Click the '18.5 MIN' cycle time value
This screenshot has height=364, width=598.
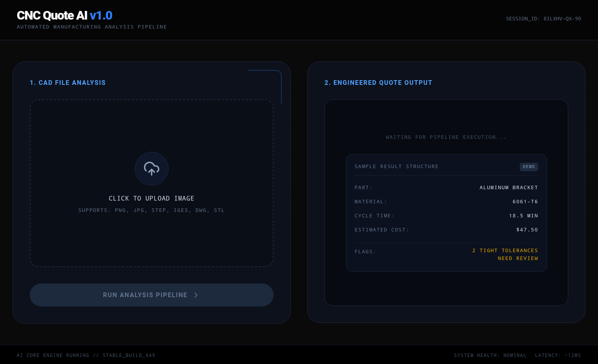pos(523,216)
